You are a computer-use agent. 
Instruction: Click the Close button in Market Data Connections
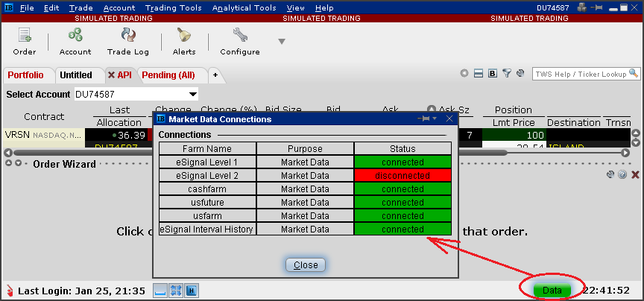306,264
